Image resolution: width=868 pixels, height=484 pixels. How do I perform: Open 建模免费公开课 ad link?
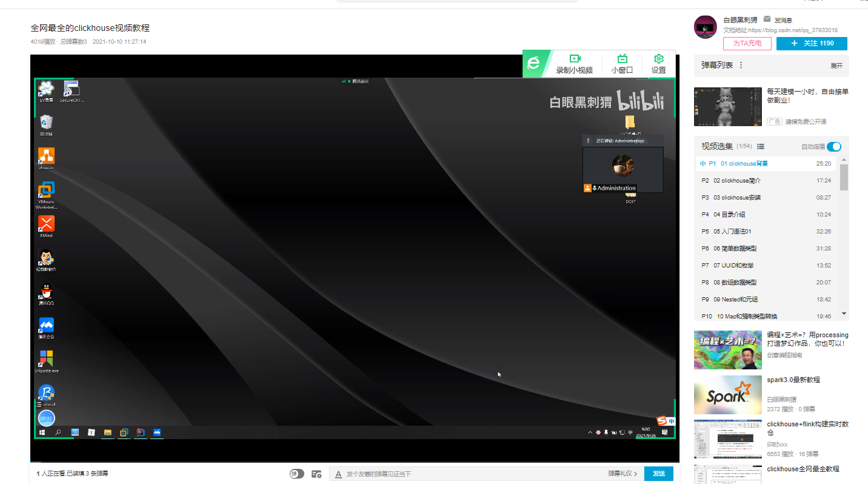point(806,121)
